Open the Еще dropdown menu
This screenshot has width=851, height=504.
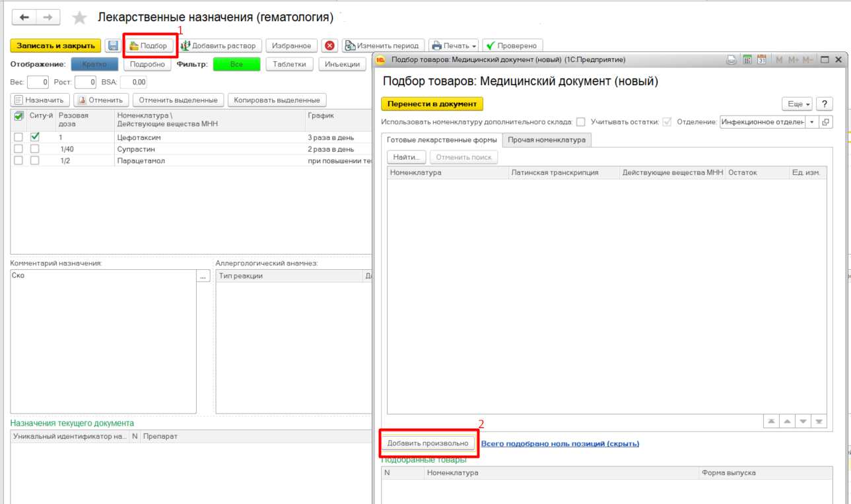tap(797, 104)
